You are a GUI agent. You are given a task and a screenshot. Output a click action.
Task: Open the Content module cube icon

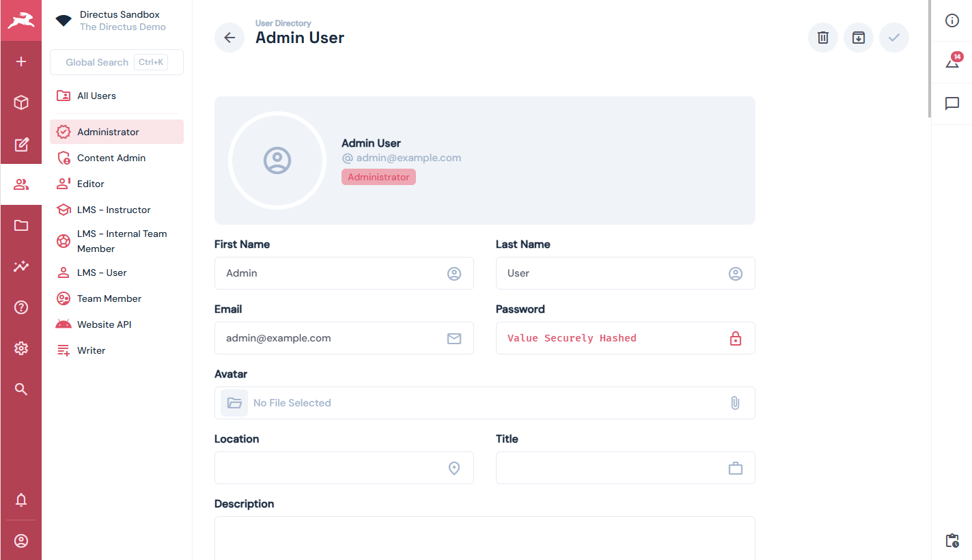point(21,102)
